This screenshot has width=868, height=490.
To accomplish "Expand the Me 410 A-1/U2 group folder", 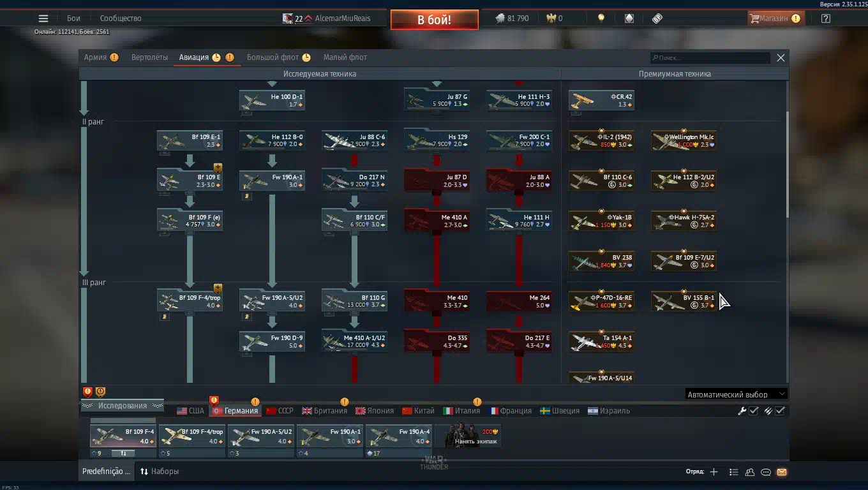I will [354, 341].
